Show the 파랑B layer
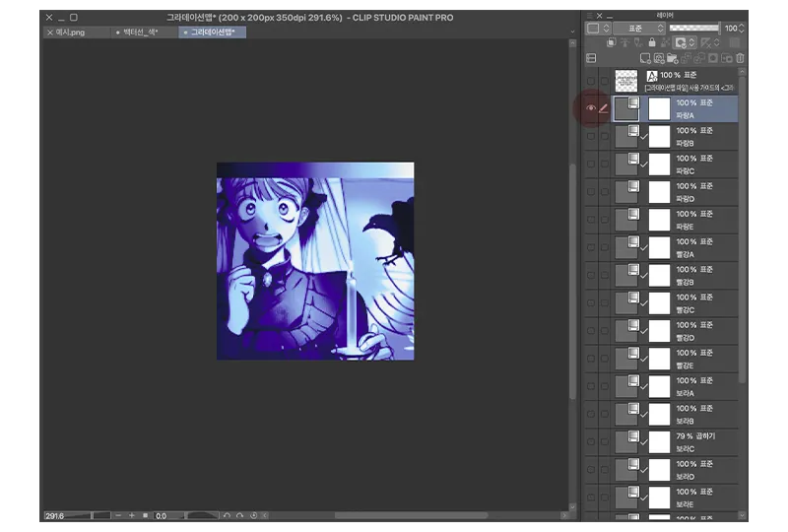This screenshot has height=532, width=788. (x=590, y=136)
